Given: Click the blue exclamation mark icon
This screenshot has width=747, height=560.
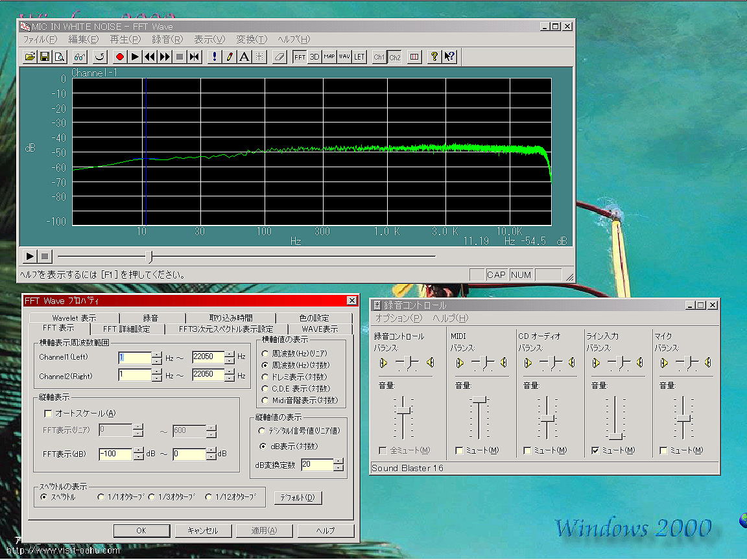Looking at the screenshot, I should pyautogui.click(x=215, y=57).
